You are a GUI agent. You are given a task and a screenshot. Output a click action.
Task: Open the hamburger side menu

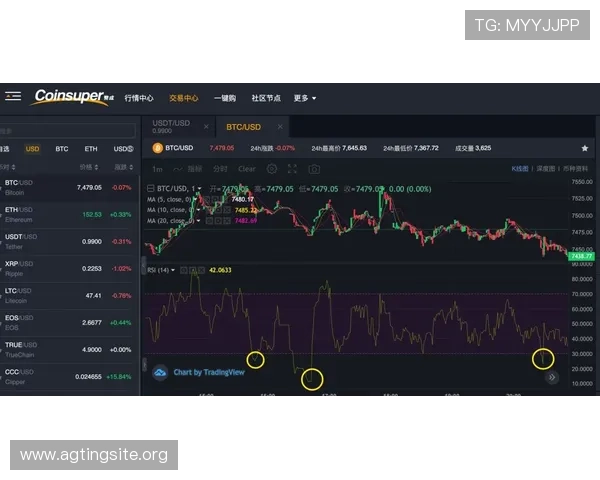point(13,96)
